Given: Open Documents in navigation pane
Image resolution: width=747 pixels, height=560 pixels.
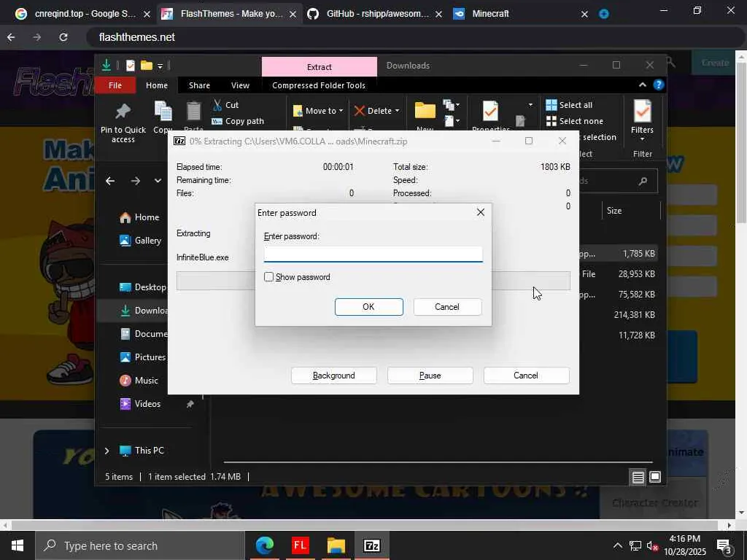Looking at the screenshot, I should (144, 334).
